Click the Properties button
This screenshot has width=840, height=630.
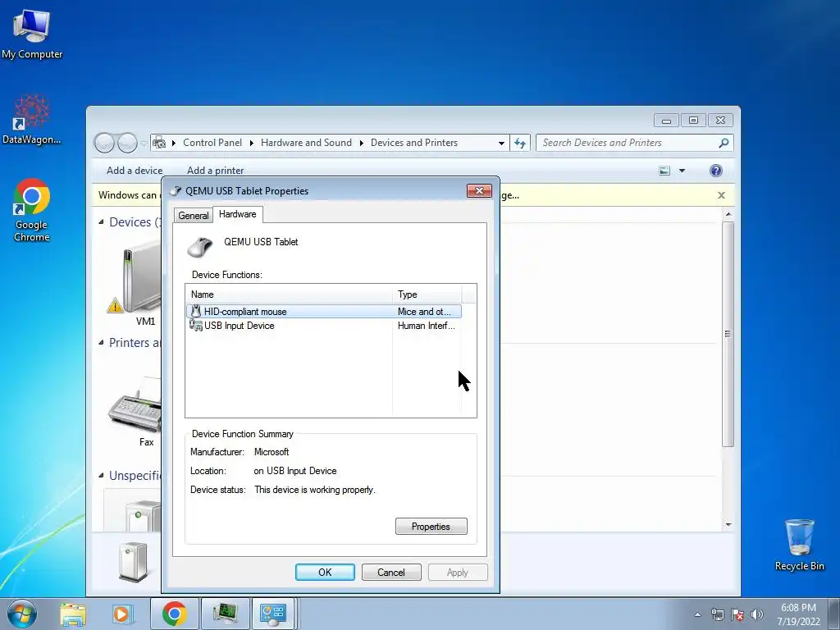point(431,526)
